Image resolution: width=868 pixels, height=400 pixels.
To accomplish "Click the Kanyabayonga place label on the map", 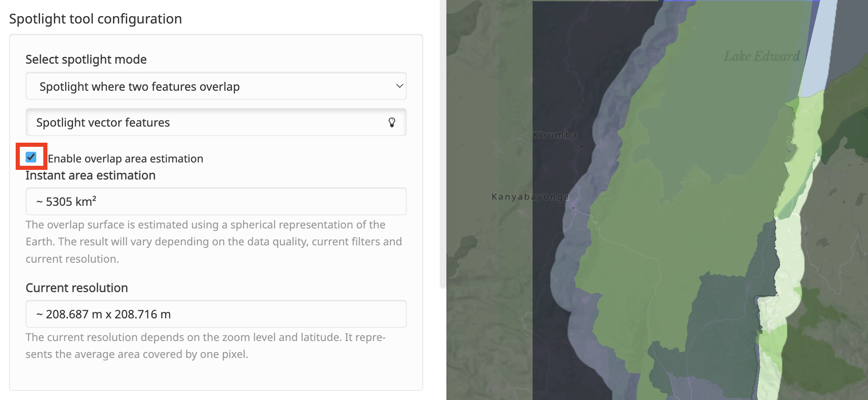I will tap(530, 197).
